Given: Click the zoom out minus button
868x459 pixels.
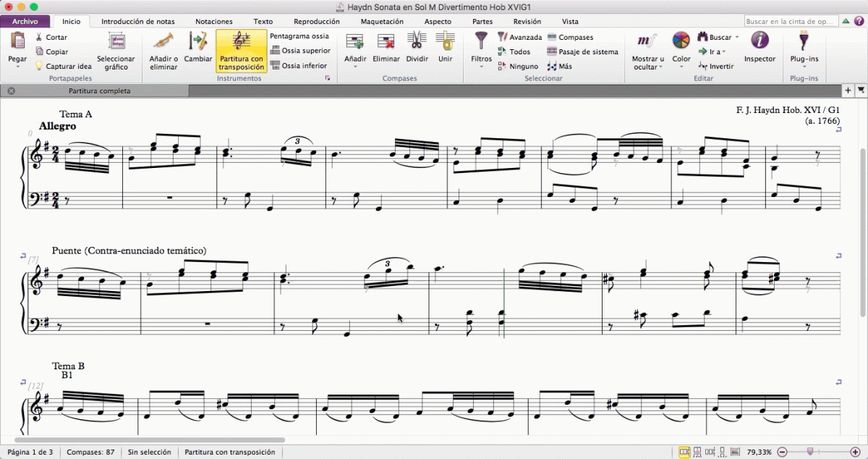Looking at the screenshot, I should tap(783, 452).
